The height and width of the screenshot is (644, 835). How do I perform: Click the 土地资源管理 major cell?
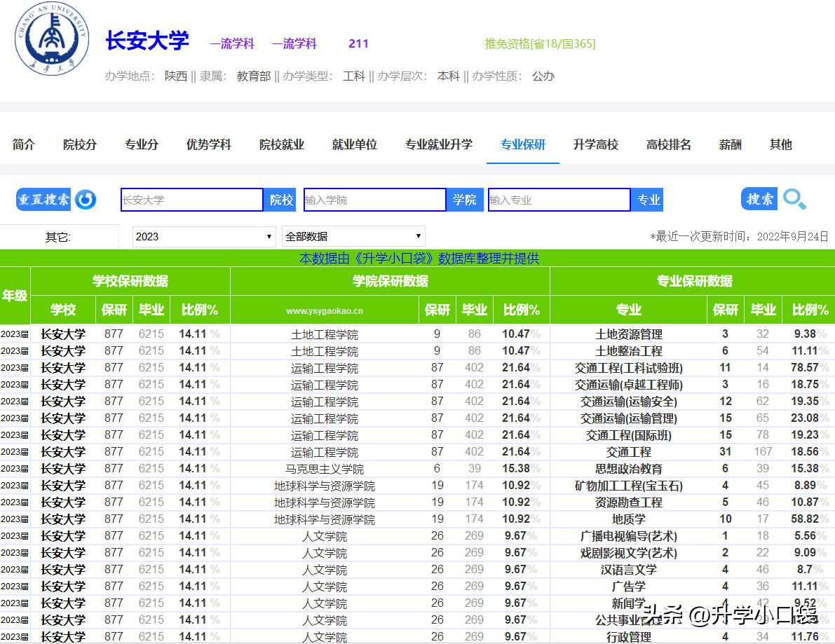tap(629, 334)
